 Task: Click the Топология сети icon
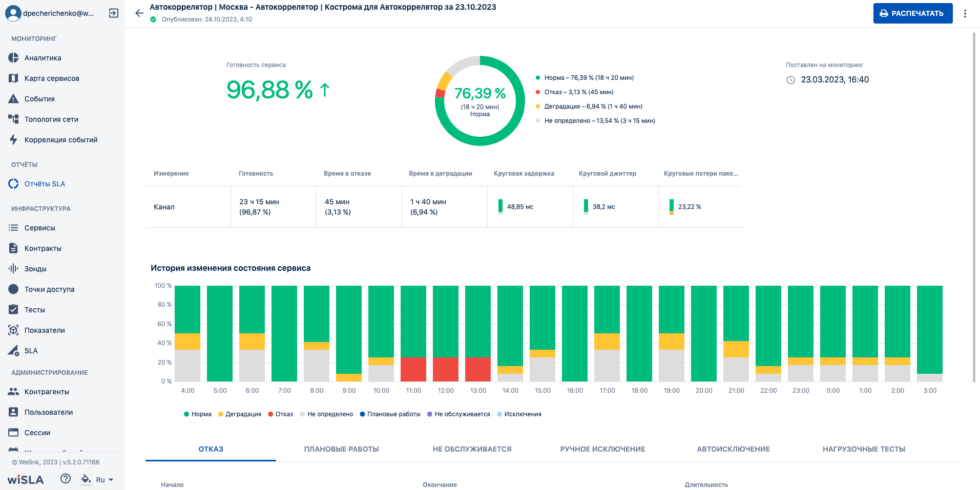pos(13,119)
